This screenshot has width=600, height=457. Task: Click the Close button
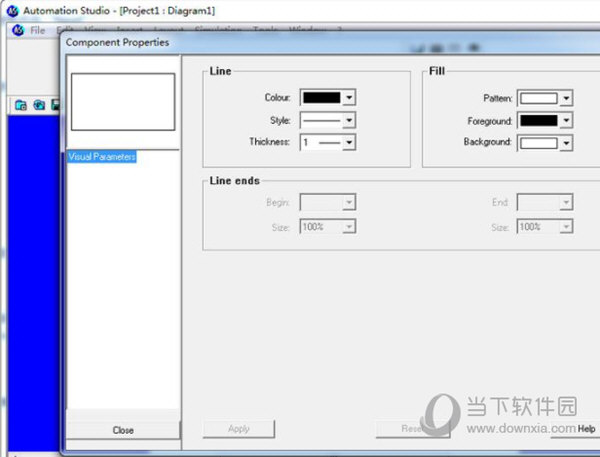[x=123, y=430]
